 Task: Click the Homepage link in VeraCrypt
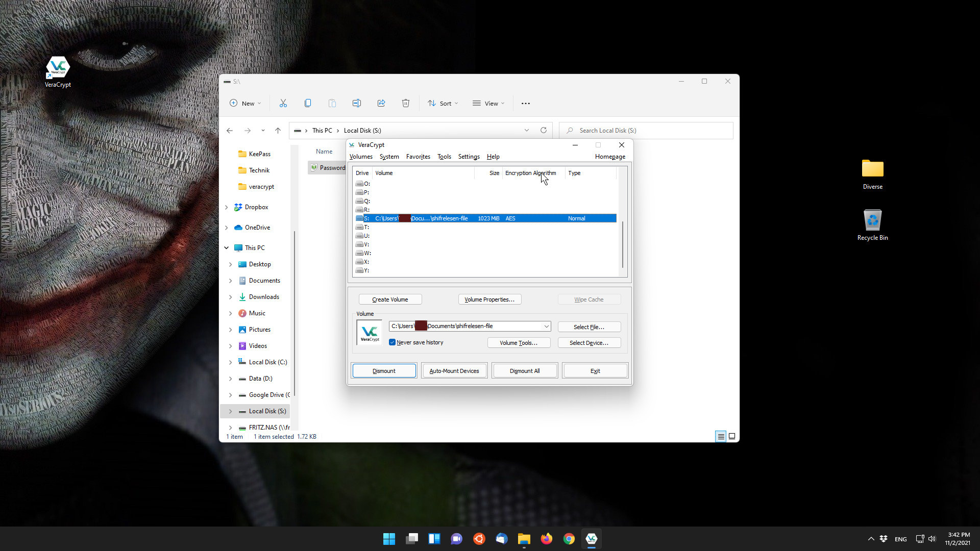tap(610, 157)
